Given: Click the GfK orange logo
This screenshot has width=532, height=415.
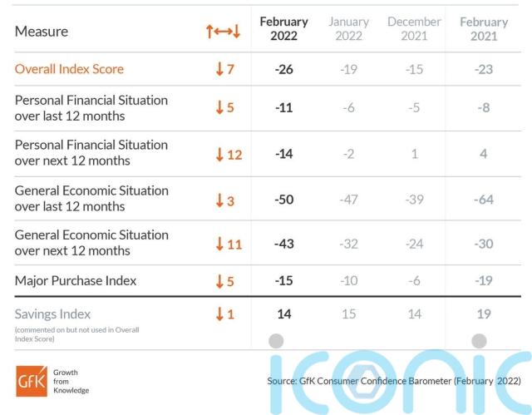Looking at the screenshot, I should [32, 381].
